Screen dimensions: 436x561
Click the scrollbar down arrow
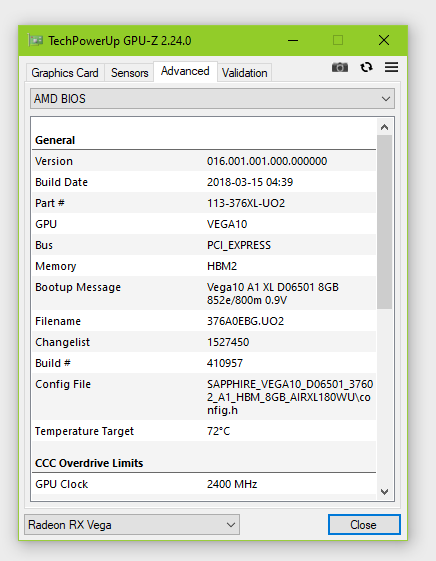point(384,492)
